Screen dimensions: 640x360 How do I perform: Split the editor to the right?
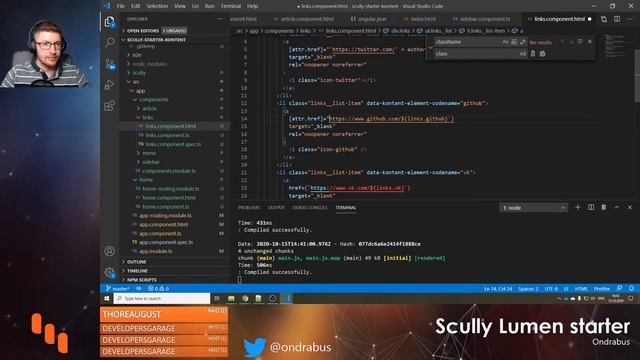[x=617, y=19]
